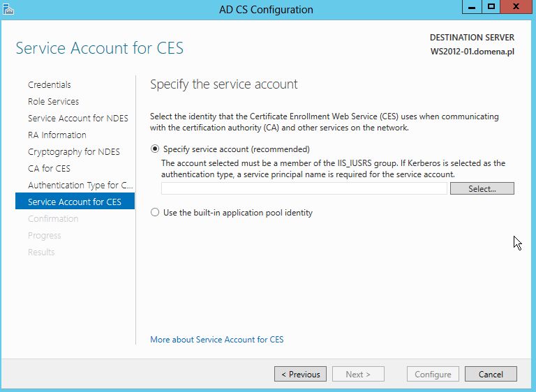Switch to the RA Information page
Screen dimensions: 536x392
point(57,135)
